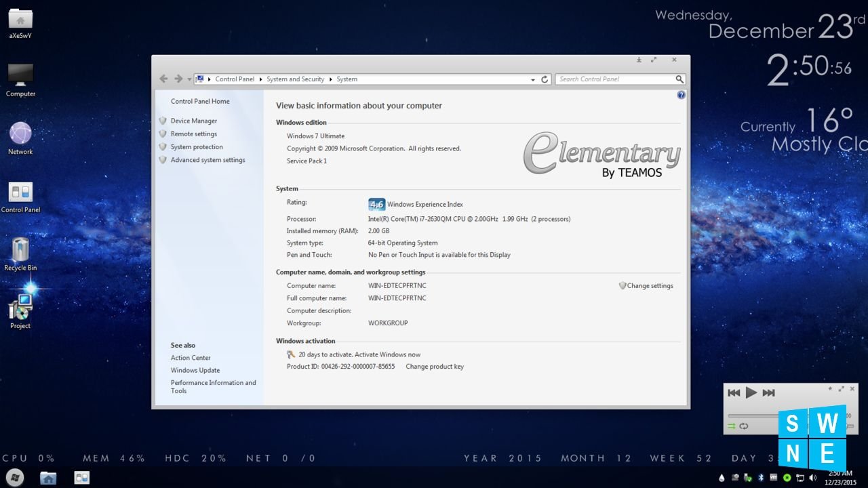
Task: Click the water drop tray icon
Action: click(x=722, y=478)
